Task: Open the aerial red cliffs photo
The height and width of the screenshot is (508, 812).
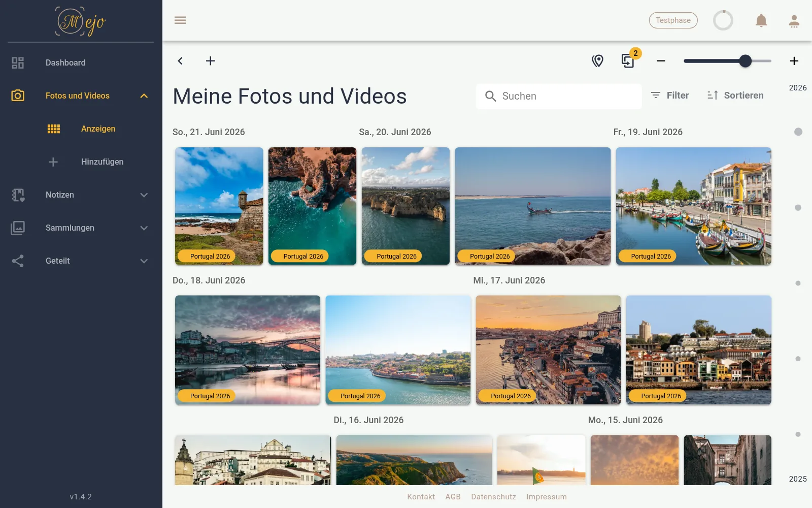Action: pyautogui.click(x=312, y=206)
